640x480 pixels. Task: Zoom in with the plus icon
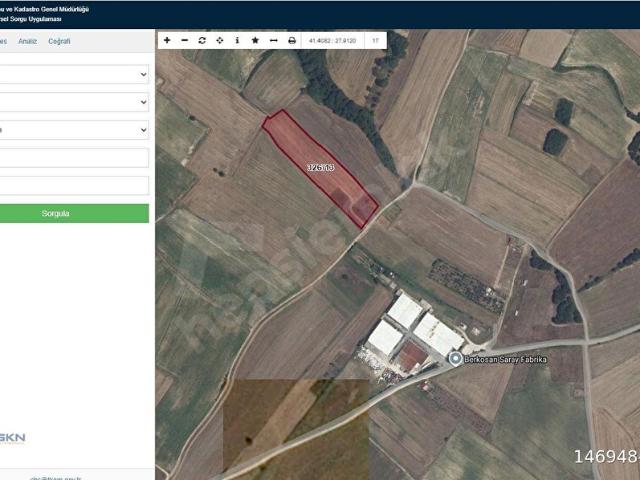click(167, 40)
